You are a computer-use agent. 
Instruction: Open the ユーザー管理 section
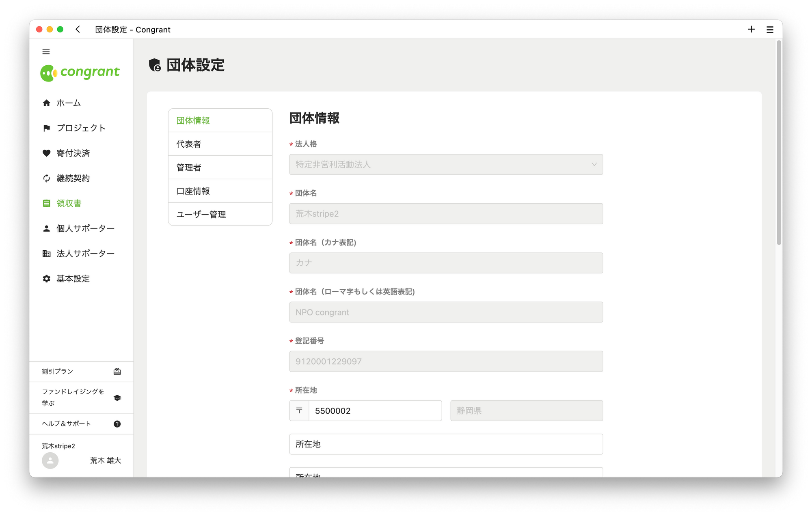(x=220, y=215)
